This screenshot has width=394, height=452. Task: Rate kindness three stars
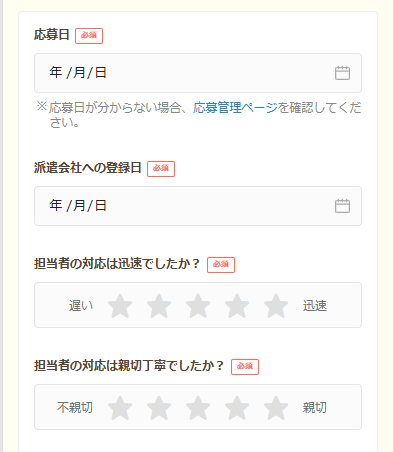pyautogui.click(x=198, y=408)
